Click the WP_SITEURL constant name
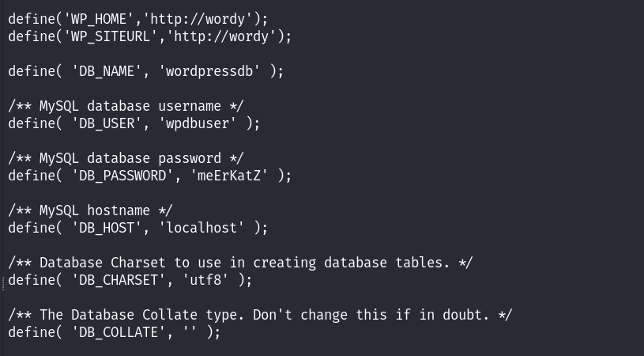644x356 pixels. tap(111, 36)
